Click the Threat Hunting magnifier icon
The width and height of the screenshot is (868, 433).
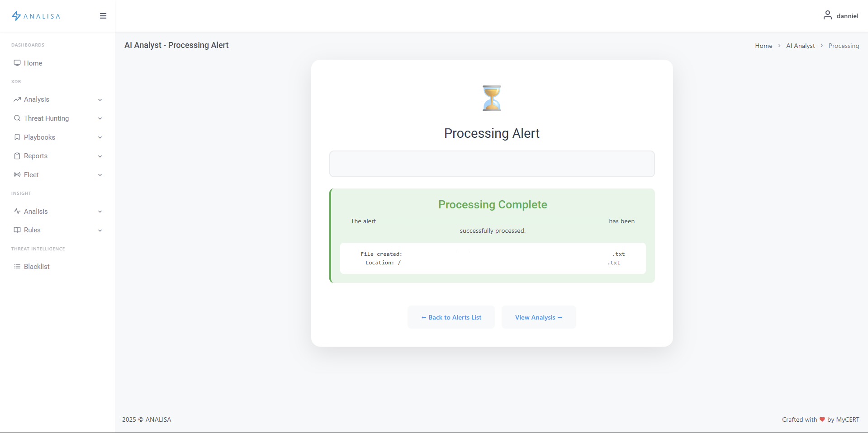click(18, 118)
